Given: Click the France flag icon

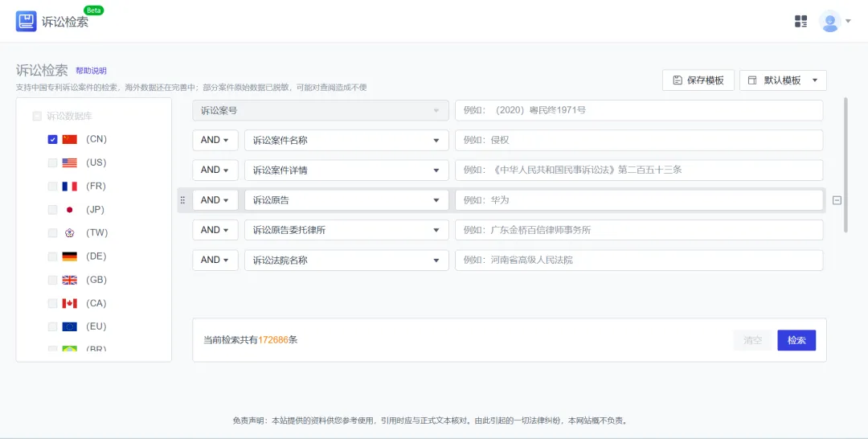Looking at the screenshot, I should [70, 186].
